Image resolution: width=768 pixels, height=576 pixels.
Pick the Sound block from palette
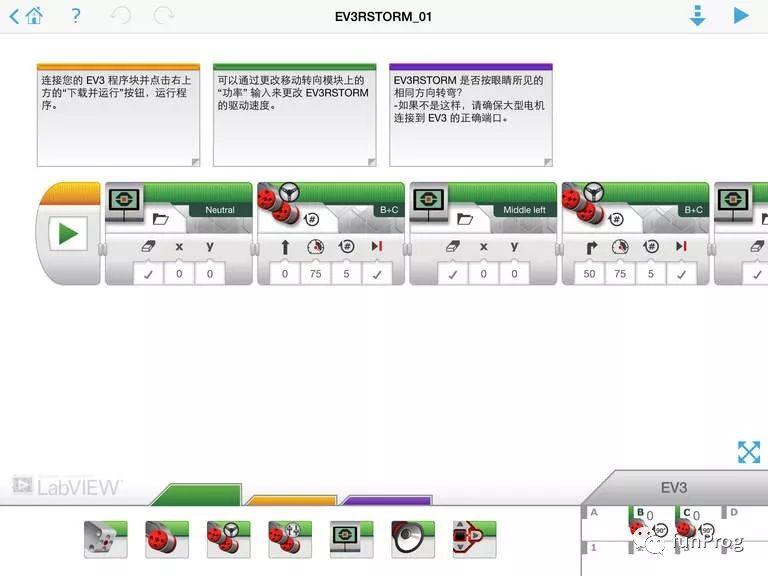(413, 539)
